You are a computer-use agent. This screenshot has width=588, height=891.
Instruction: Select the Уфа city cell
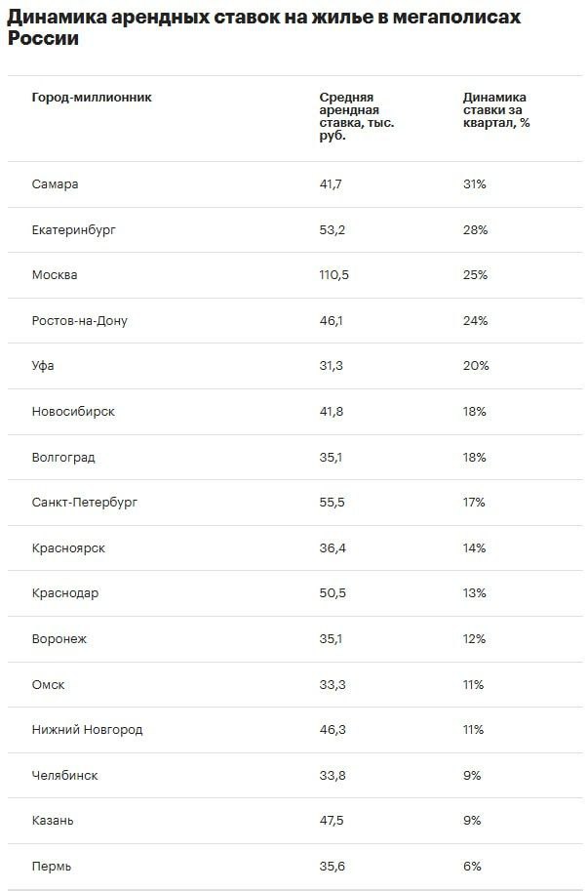click(44, 366)
